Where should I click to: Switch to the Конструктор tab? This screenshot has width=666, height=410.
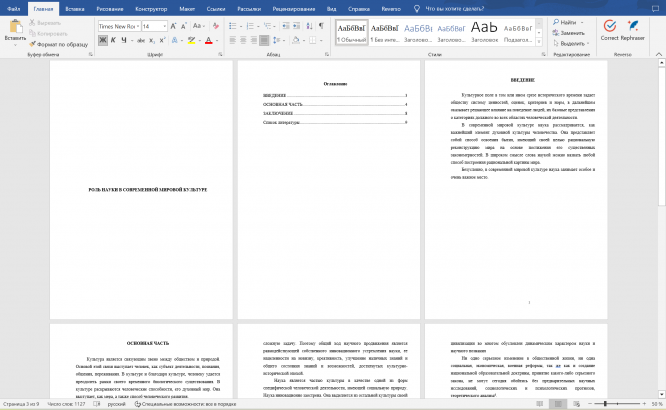click(x=151, y=8)
